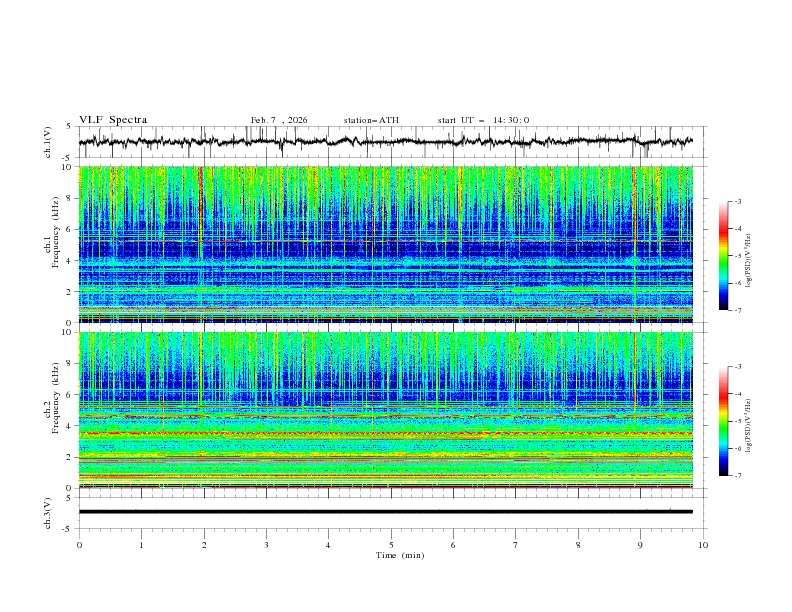Click the ch.1 spectrogram "8" kHz tick label
The image size is (792, 612).
pyautogui.click(x=70, y=198)
